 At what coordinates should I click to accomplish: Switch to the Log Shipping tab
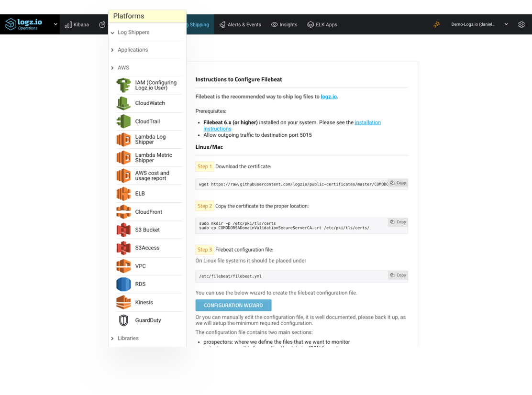click(x=199, y=24)
